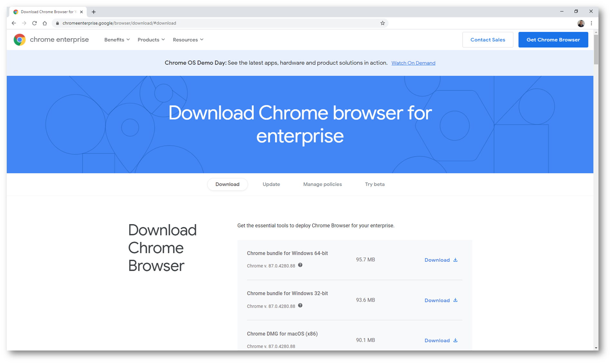Click the vertical scrollbar thumb
Image resolution: width=612 pixels, height=364 pixels.
coord(596,50)
